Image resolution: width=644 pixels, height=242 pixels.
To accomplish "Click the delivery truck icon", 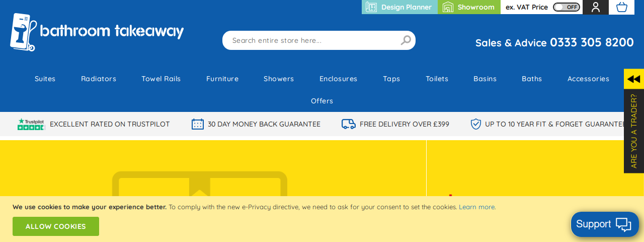I will tap(349, 124).
